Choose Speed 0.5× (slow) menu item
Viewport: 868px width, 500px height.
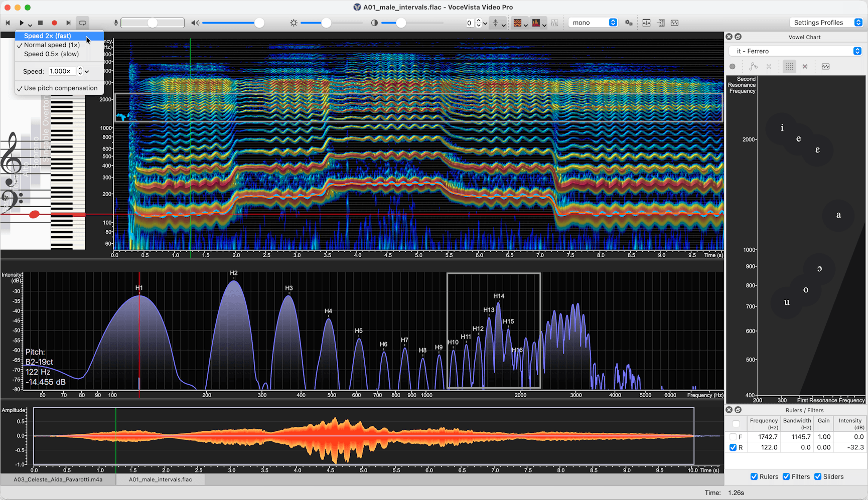pyautogui.click(x=59, y=54)
